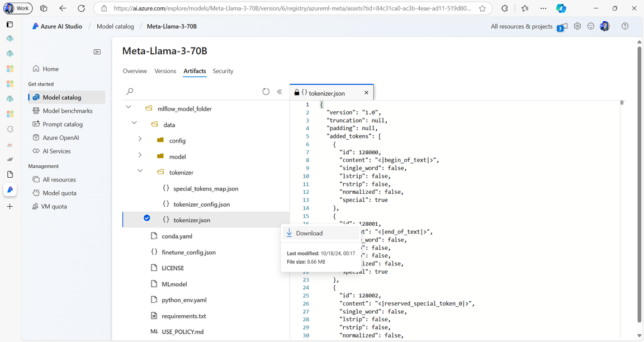This screenshot has height=342, width=644.
Task: Switch to the Versions tab
Action: coord(165,71)
